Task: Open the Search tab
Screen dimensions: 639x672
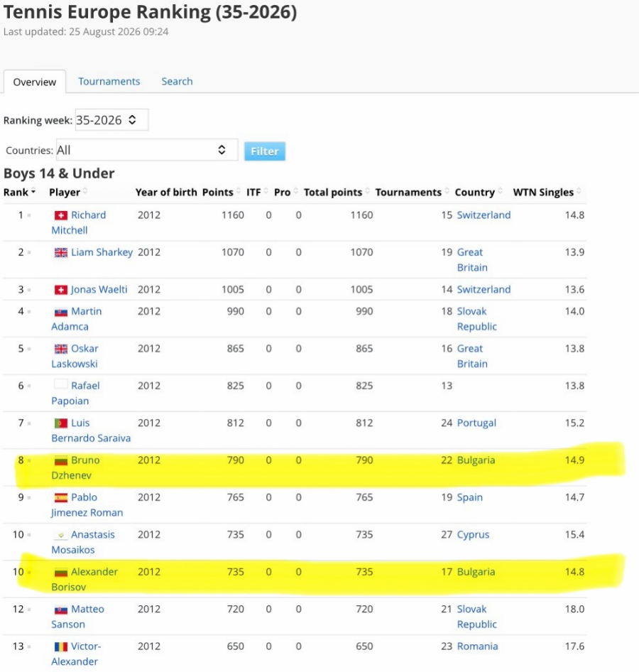Action: (x=177, y=82)
